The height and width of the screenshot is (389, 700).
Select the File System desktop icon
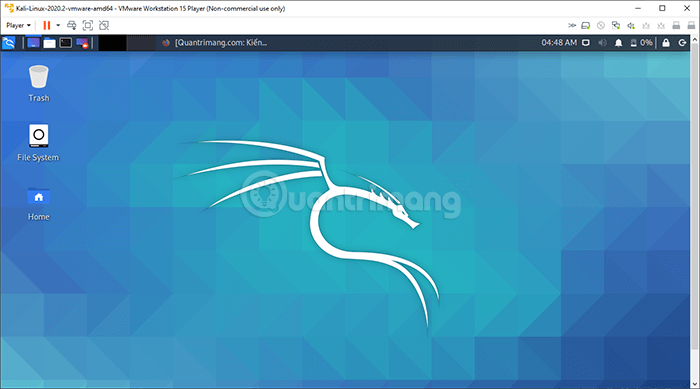click(38, 143)
